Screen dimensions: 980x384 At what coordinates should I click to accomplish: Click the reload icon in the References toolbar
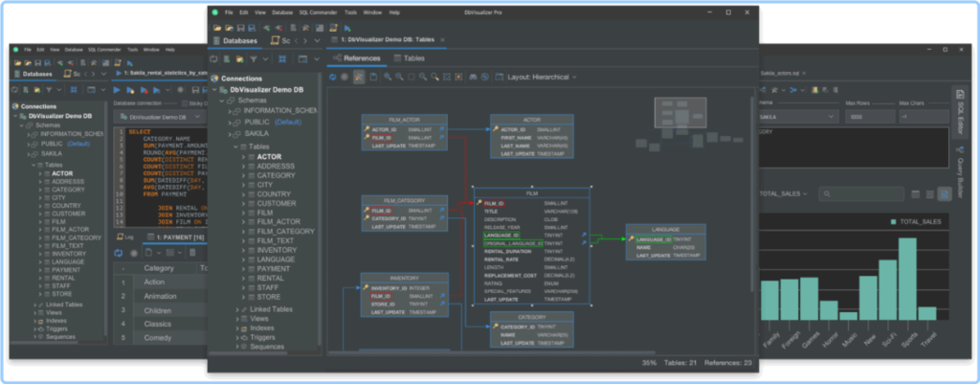click(x=333, y=77)
